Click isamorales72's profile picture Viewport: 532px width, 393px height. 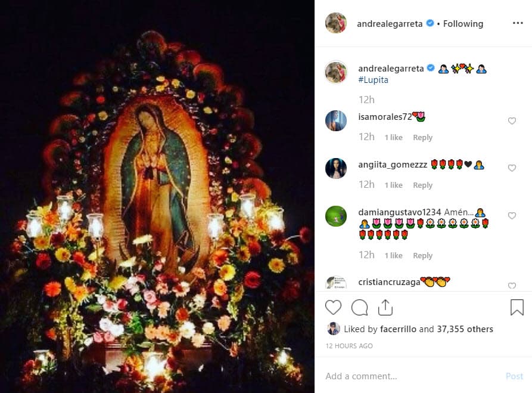click(x=336, y=120)
